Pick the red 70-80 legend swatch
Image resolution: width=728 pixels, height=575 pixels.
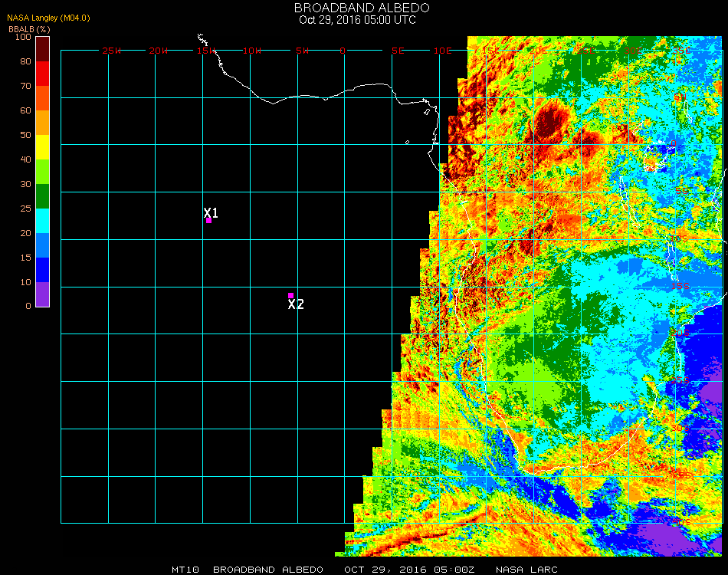tap(43, 74)
